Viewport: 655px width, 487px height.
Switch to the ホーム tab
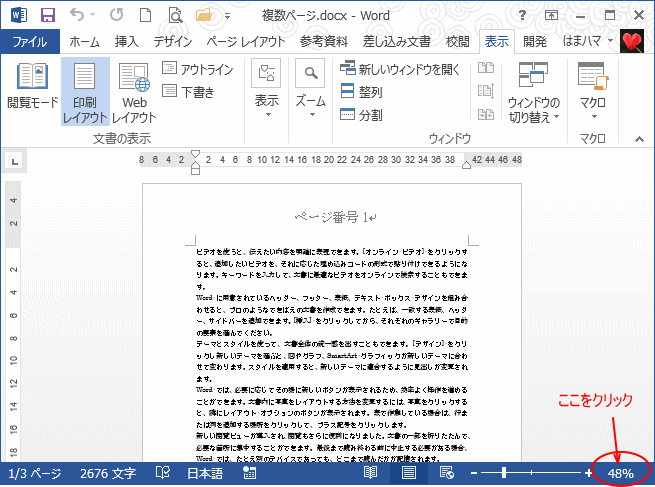(84, 41)
